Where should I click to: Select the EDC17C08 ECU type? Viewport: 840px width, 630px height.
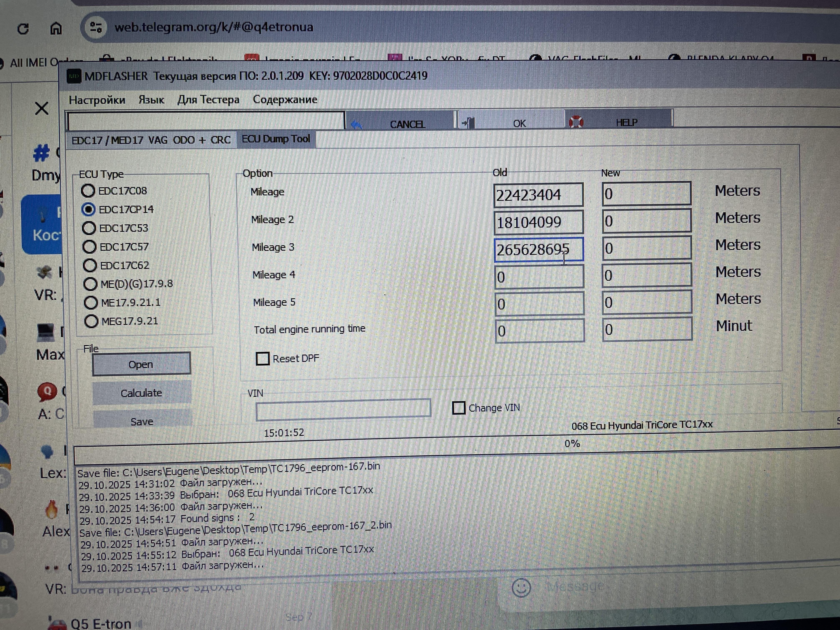click(x=88, y=191)
